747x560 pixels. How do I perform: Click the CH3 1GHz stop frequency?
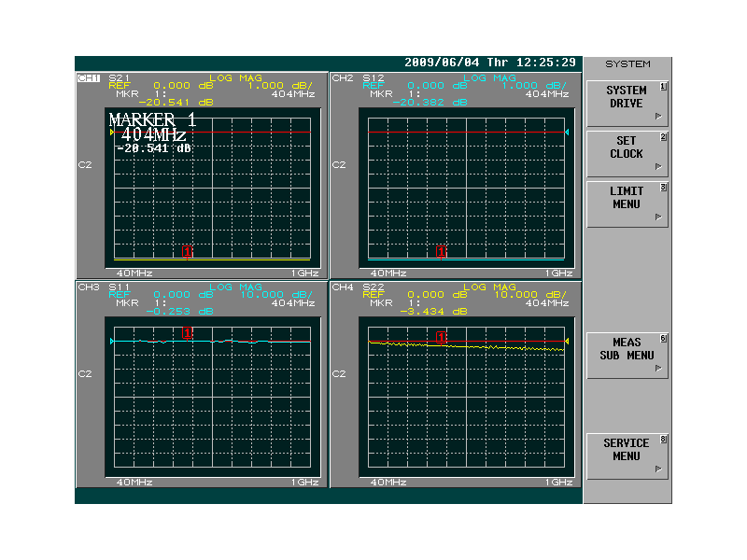tap(305, 483)
